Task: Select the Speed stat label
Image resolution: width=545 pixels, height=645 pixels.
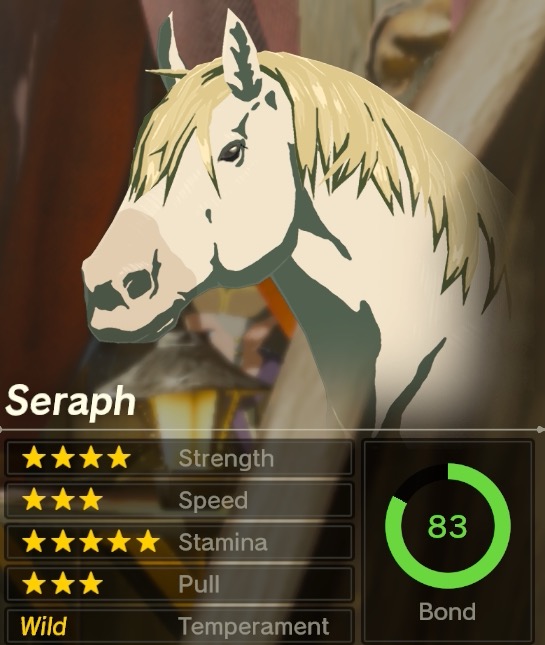Action: point(213,500)
